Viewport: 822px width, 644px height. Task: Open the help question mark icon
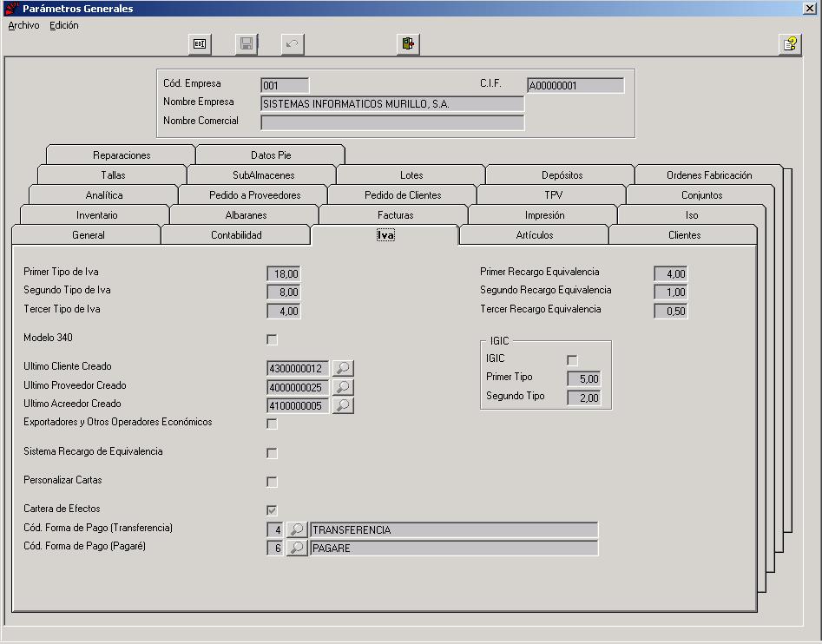[x=790, y=44]
